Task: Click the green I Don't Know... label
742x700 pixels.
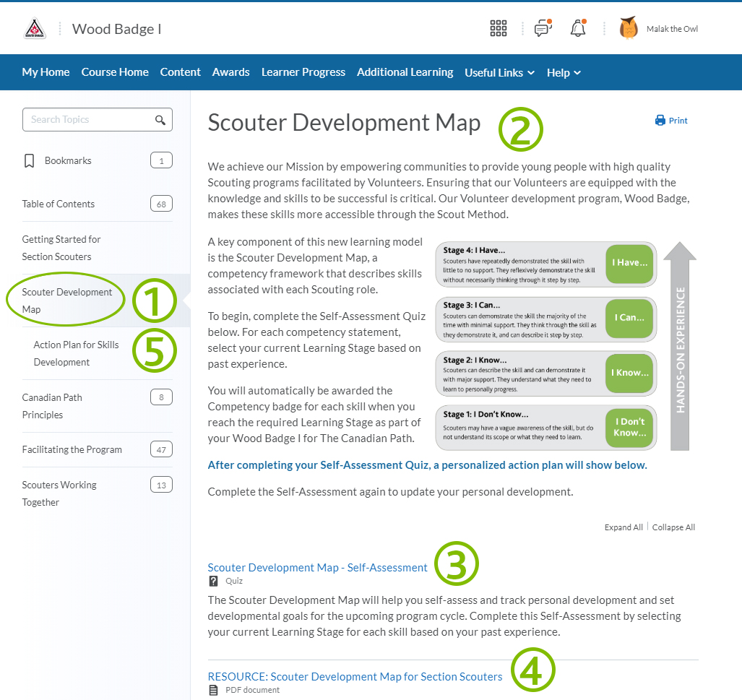Action: click(629, 427)
